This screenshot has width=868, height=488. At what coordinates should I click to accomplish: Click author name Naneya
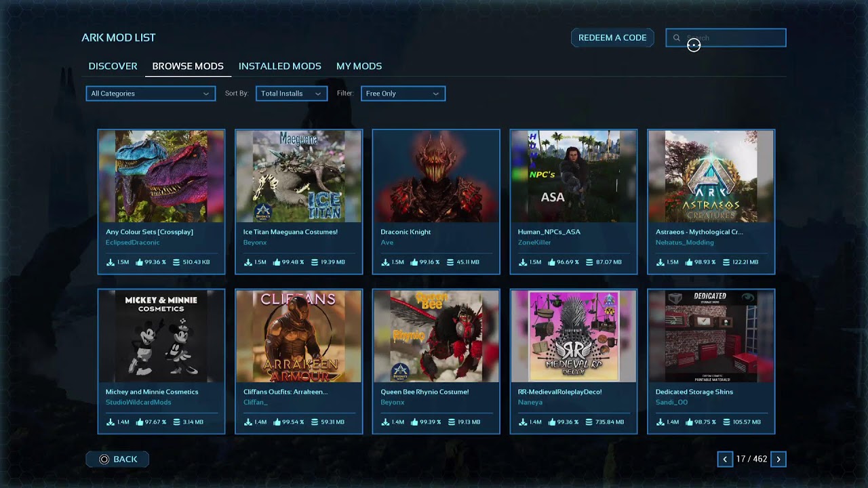[530, 403]
